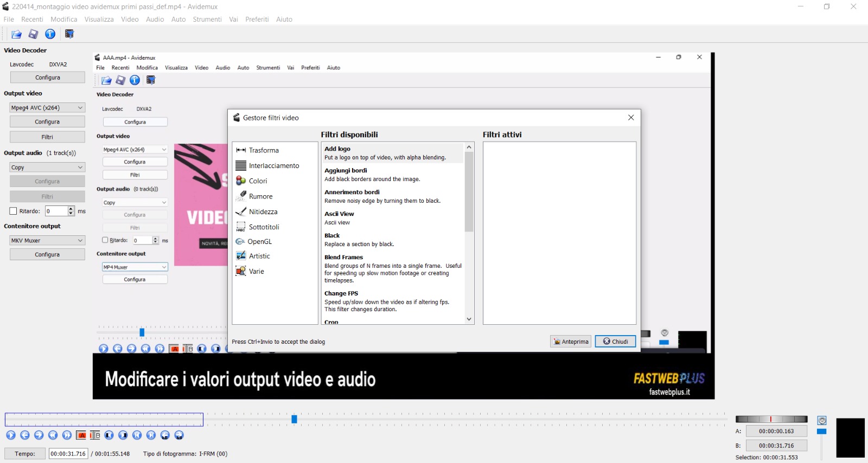Toggle the audio speaker button above volume slider

click(x=822, y=421)
